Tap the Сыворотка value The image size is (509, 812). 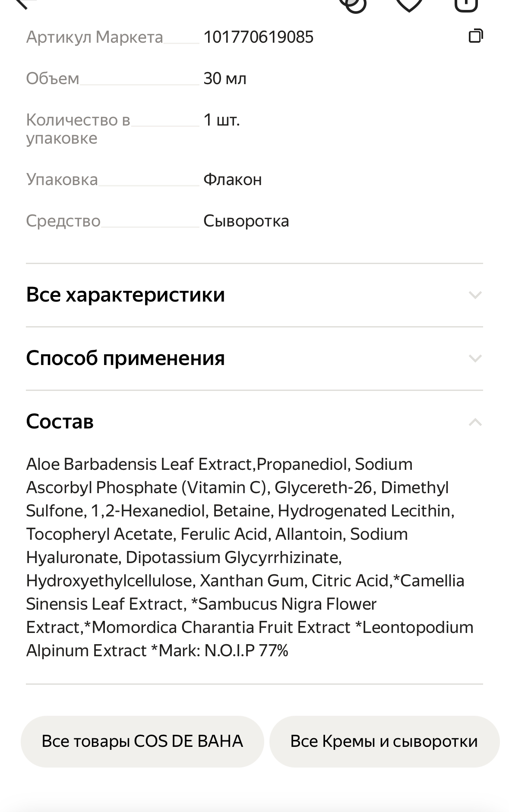coord(246,221)
